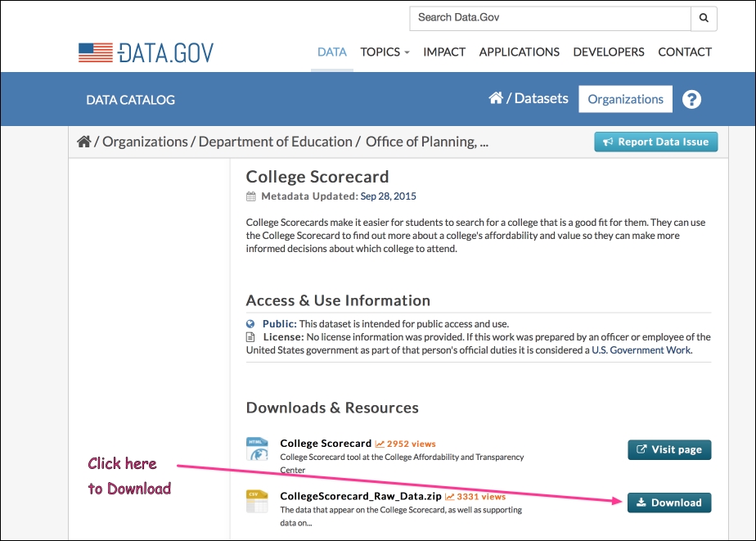Viewport: 756px width, 541px height.
Task: Click the search magnifier icon
Action: tap(704, 18)
